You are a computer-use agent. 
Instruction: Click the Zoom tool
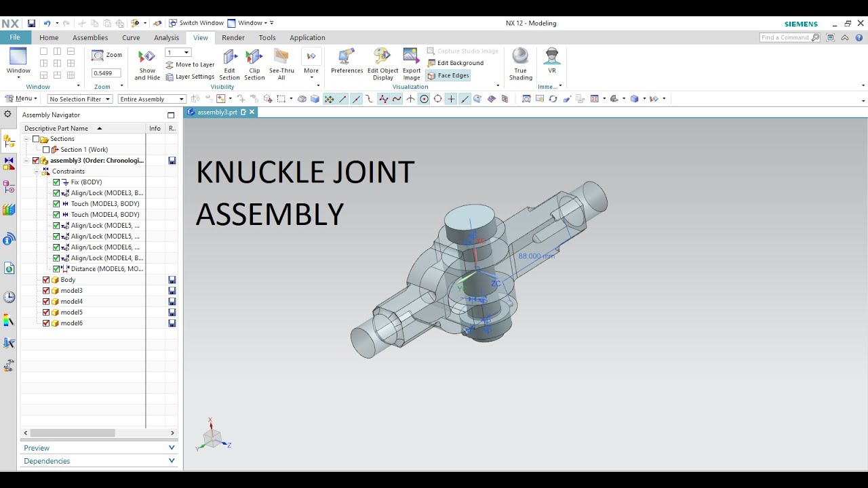coord(107,55)
